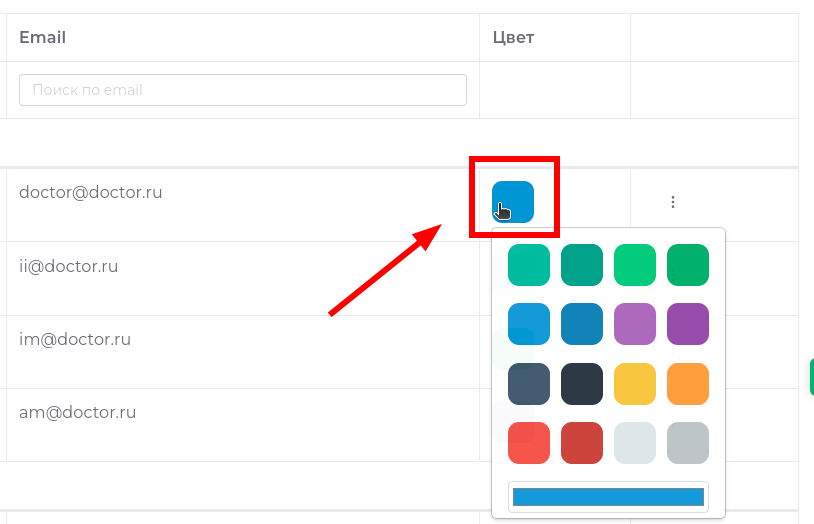Open the three-dot menu for doctor@doctor.ru
This screenshot has height=524, width=814.
[673, 202]
